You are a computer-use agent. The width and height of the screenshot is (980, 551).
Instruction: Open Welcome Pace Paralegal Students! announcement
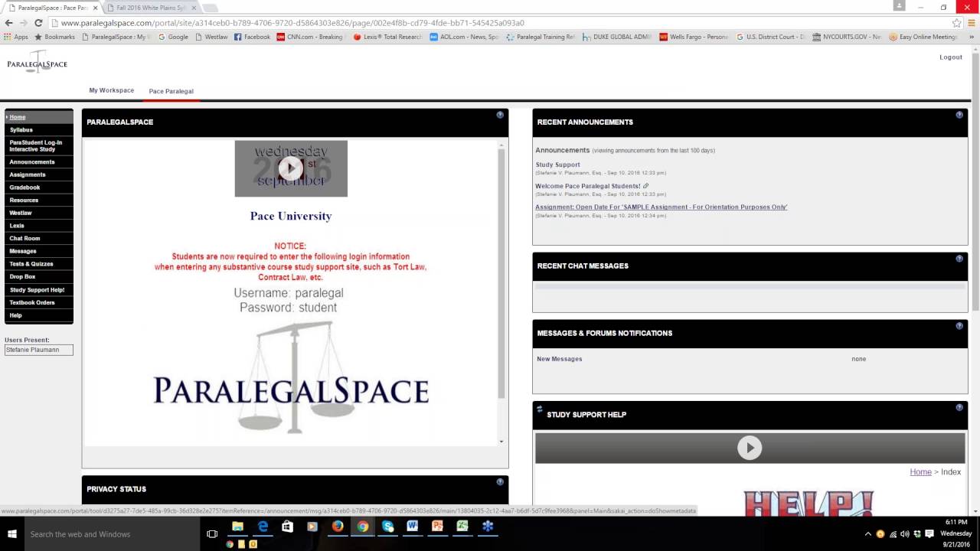588,186
